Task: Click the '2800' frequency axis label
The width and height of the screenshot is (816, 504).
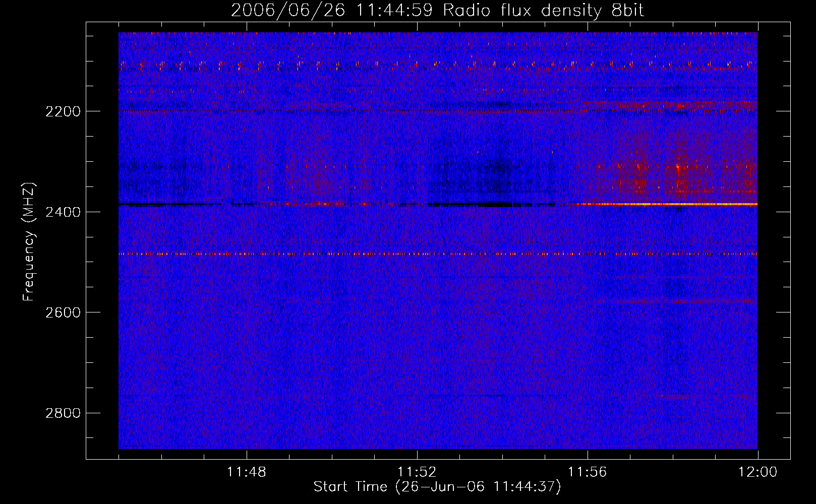Action: tap(63, 413)
